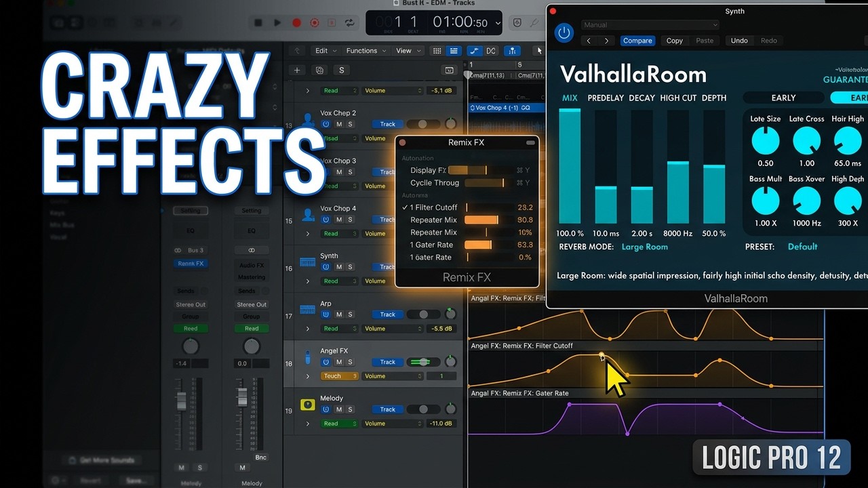The image size is (868, 488).
Task: Click the Catch Playhead icon
Action: [513, 51]
